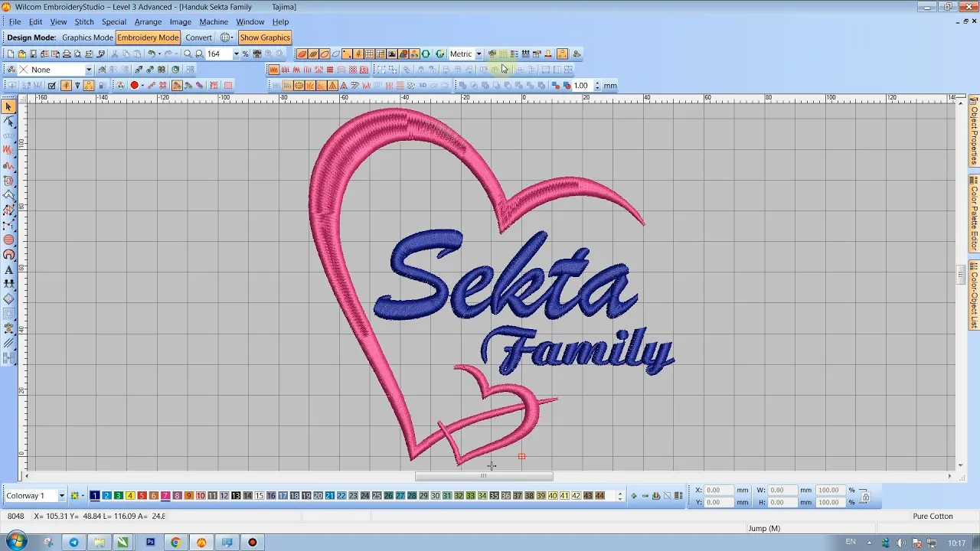Select the Select Object arrow tool
The image size is (980, 551).
(x=9, y=107)
